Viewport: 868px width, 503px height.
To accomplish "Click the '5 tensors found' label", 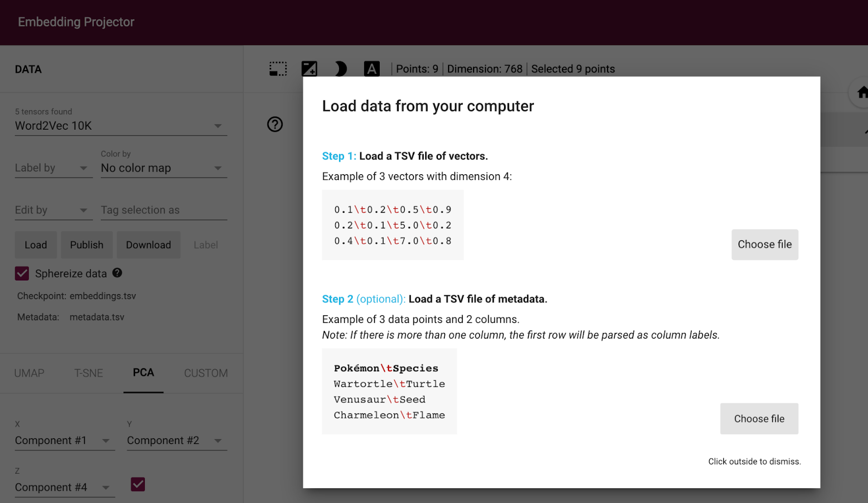I will (x=43, y=111).
